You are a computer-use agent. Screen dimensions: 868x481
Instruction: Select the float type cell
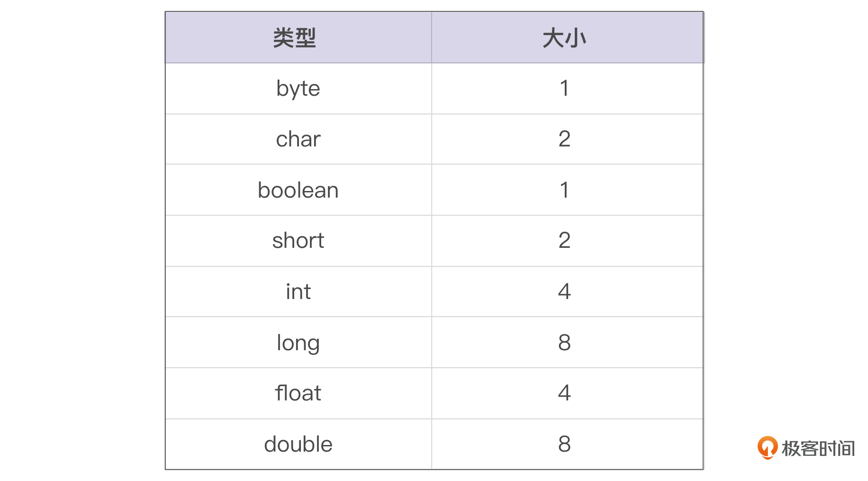point(298,393)
